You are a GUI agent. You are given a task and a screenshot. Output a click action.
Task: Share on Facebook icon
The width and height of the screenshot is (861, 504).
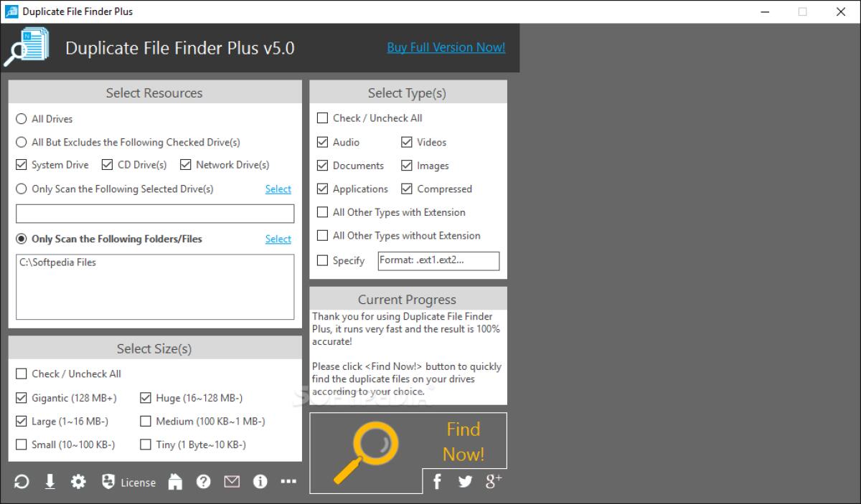coord(437,482)
